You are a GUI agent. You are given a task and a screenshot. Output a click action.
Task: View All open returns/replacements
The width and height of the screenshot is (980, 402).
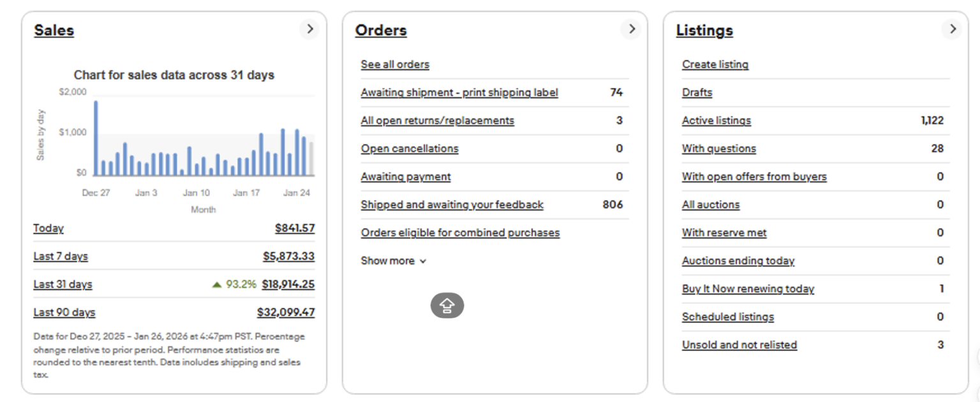[x=437, y=121]
